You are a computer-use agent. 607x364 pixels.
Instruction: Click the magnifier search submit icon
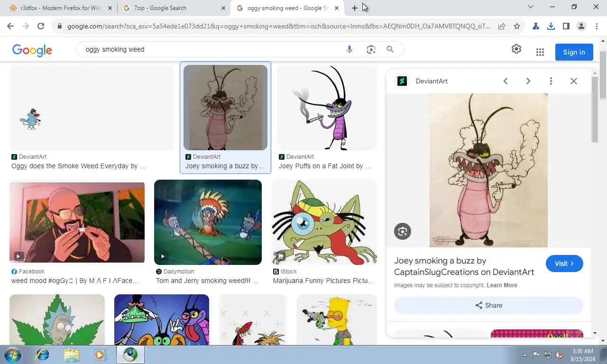(390, 49)
